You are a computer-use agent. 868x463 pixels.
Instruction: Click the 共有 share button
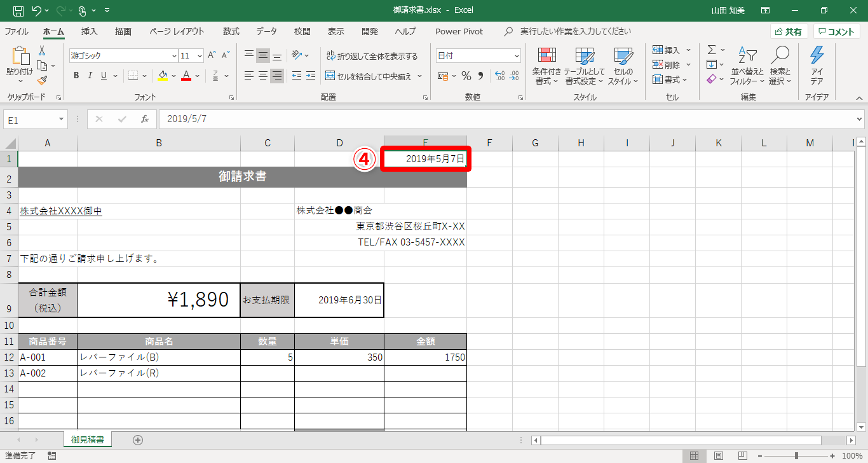click(789, 32)
